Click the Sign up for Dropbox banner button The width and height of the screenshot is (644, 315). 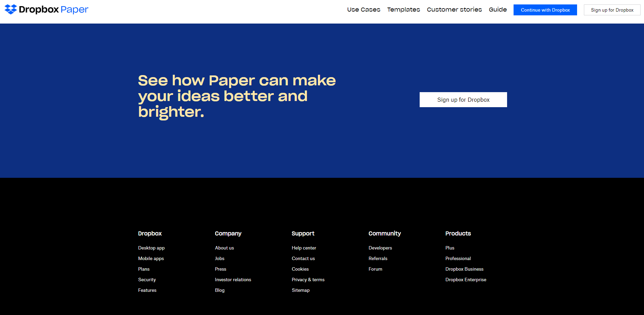click(x=463, y=100)
